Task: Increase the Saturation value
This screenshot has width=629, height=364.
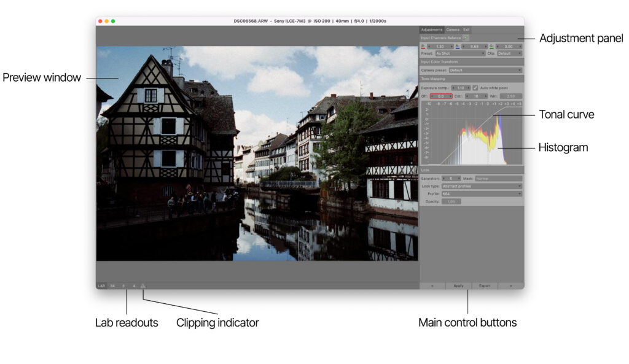Action: (459, 179)
